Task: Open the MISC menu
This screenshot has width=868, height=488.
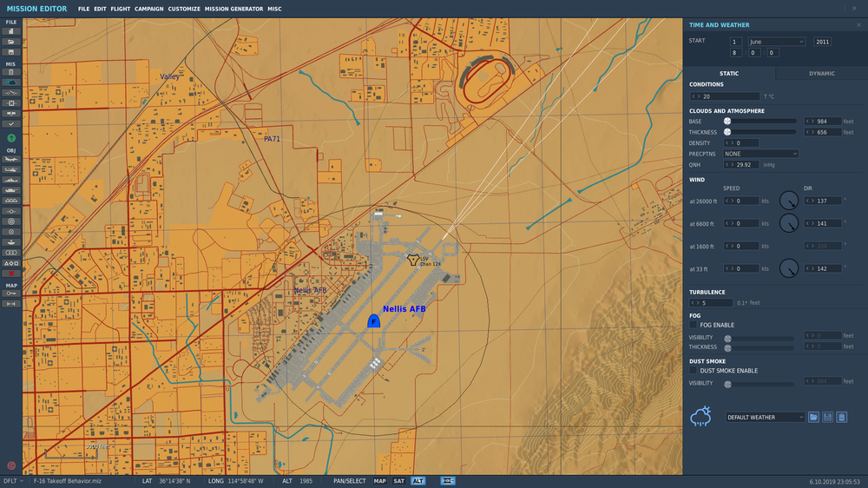Action: click(274, 9)
